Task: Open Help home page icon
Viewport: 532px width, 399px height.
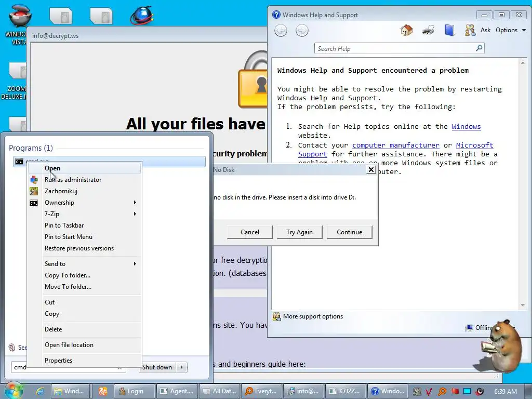Action: point(406,30)
